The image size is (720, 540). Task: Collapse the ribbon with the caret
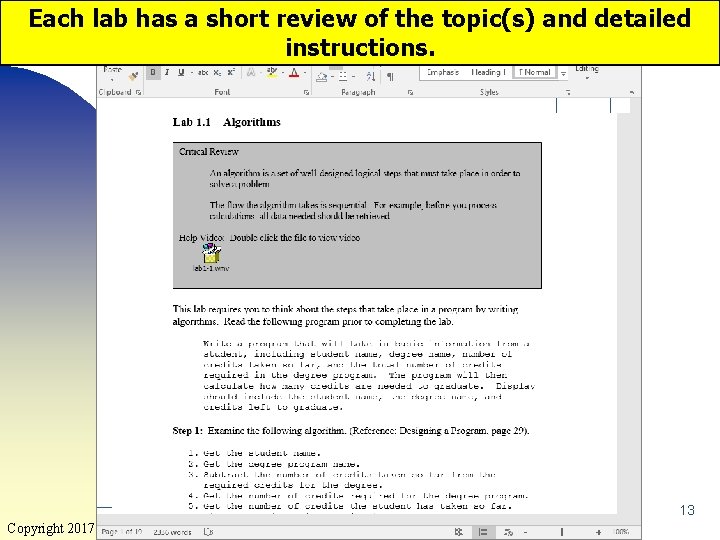[x=632, y=92]
